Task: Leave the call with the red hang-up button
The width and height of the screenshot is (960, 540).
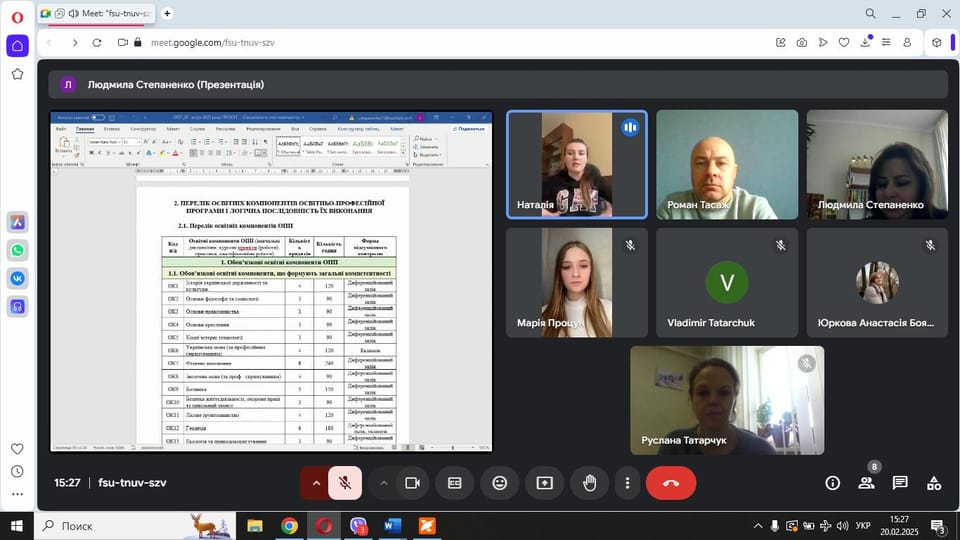Action: click(x=670, y=483)
